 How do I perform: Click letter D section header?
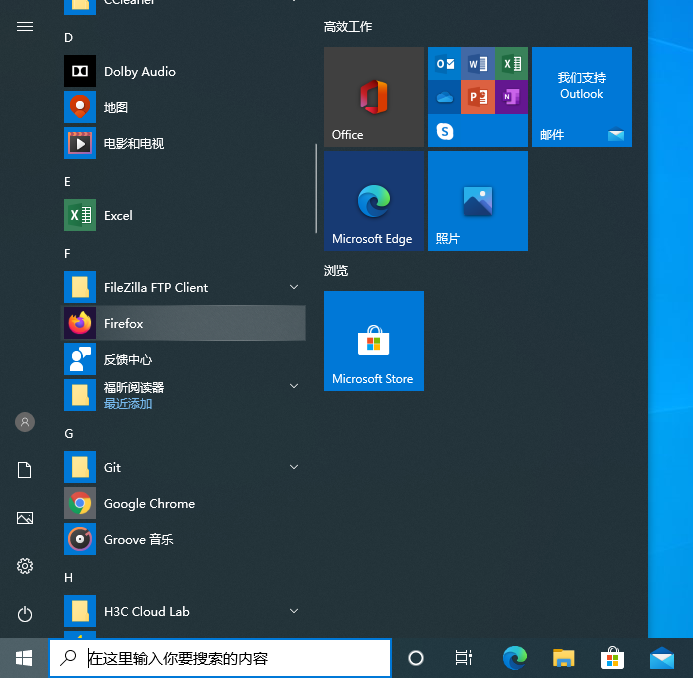68,38
